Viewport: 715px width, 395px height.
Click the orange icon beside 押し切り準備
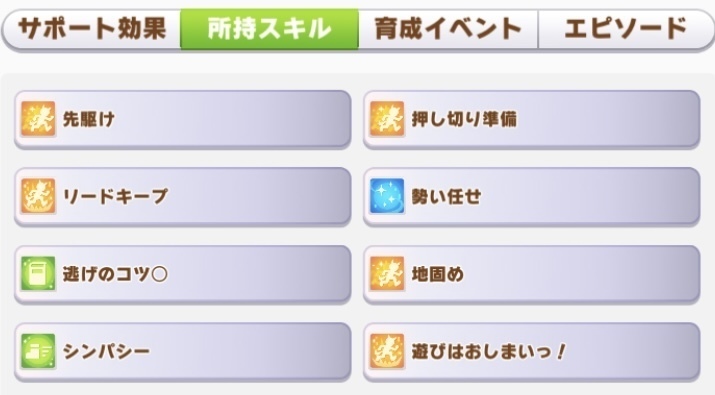tap(387, 119)
